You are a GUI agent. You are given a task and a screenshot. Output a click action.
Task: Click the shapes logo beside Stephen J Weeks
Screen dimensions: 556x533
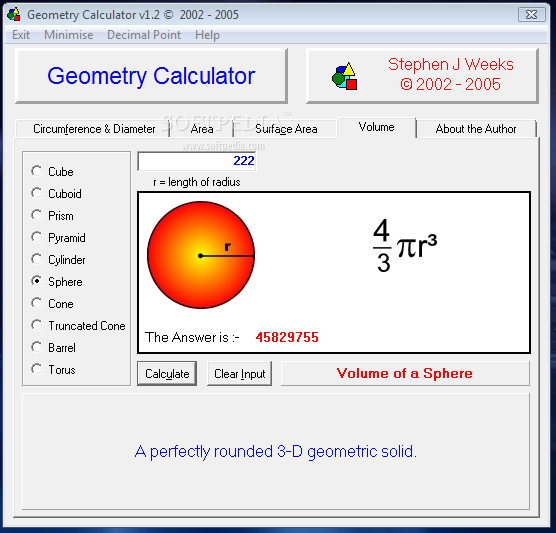coord(344,76)
